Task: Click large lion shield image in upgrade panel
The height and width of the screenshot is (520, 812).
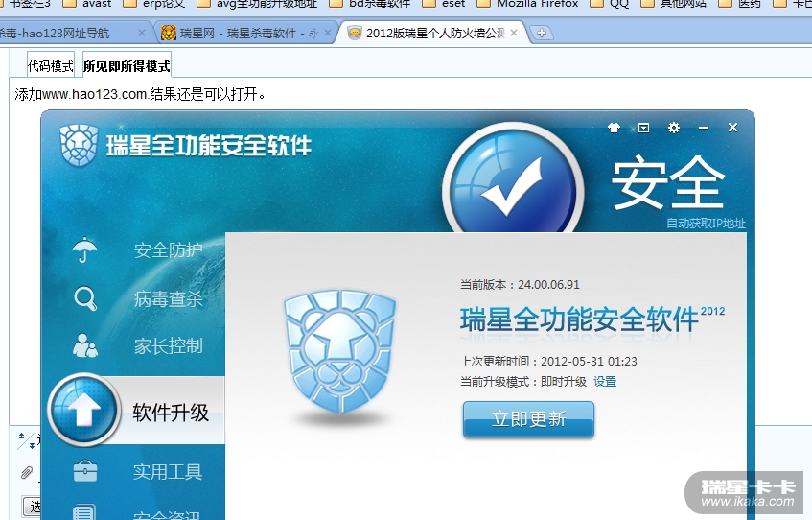Action: (340, 352)
